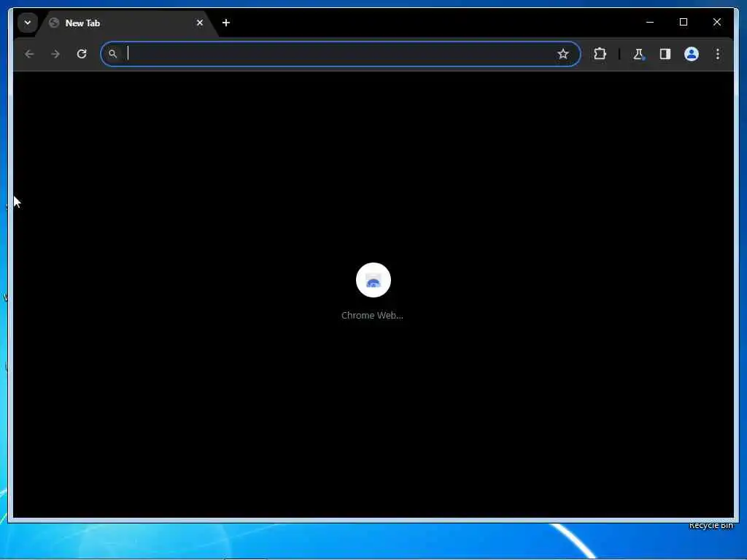Open Chrome Labs flask icon

638,54
